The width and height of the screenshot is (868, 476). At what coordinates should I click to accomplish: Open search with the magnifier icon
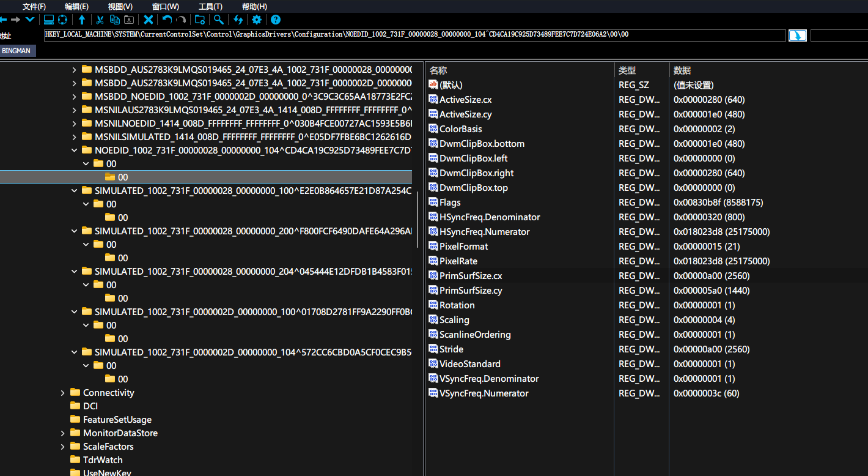tap(218, 20)
